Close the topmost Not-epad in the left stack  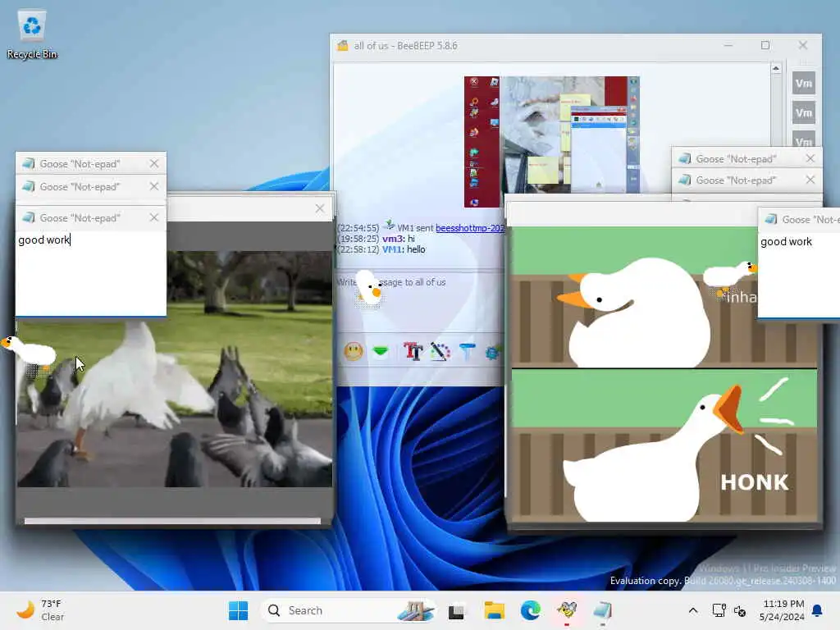(x=154, y=163)
